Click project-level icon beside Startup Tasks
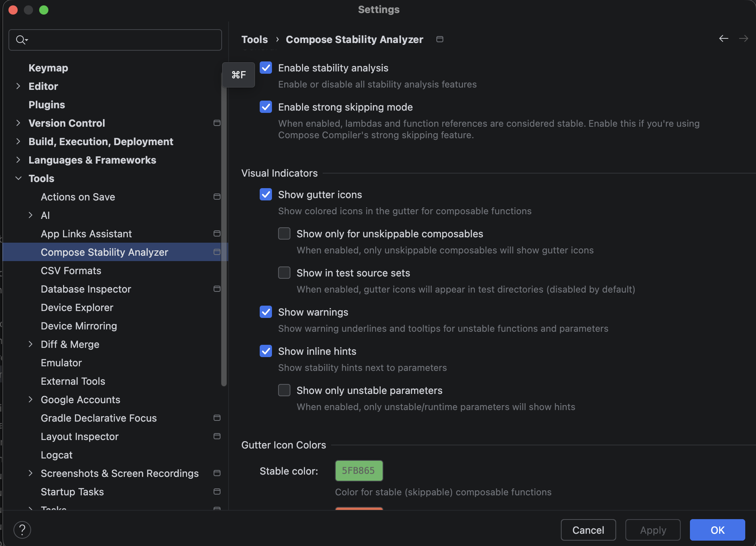The height and width of the screenshot is (546, 756). [x=217, y=491]
